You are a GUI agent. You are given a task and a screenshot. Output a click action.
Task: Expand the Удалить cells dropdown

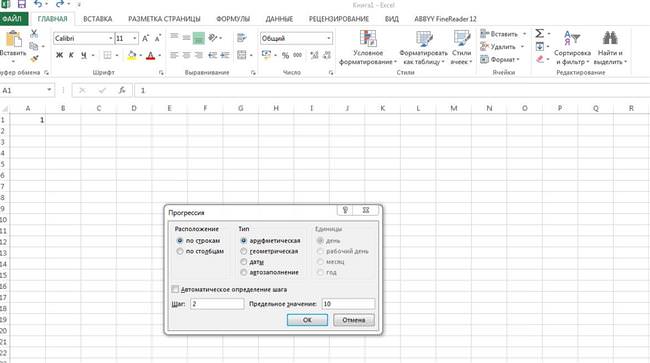click(522, 47)
